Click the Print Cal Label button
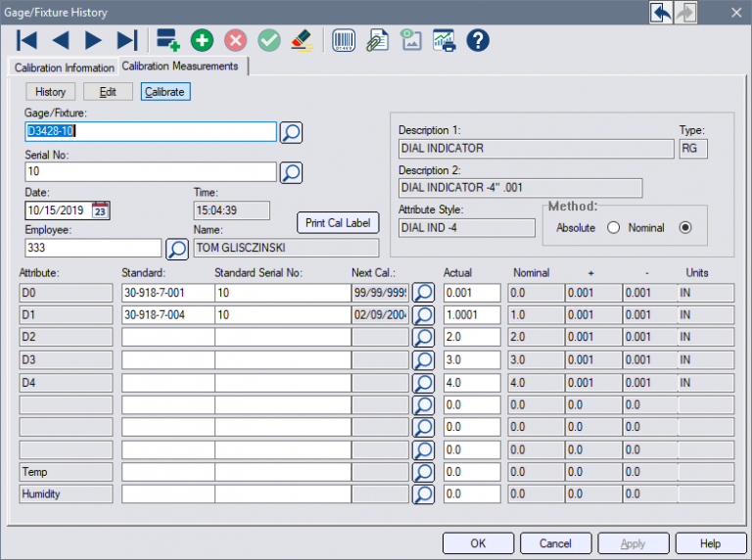752x560 pixels. 338,223
